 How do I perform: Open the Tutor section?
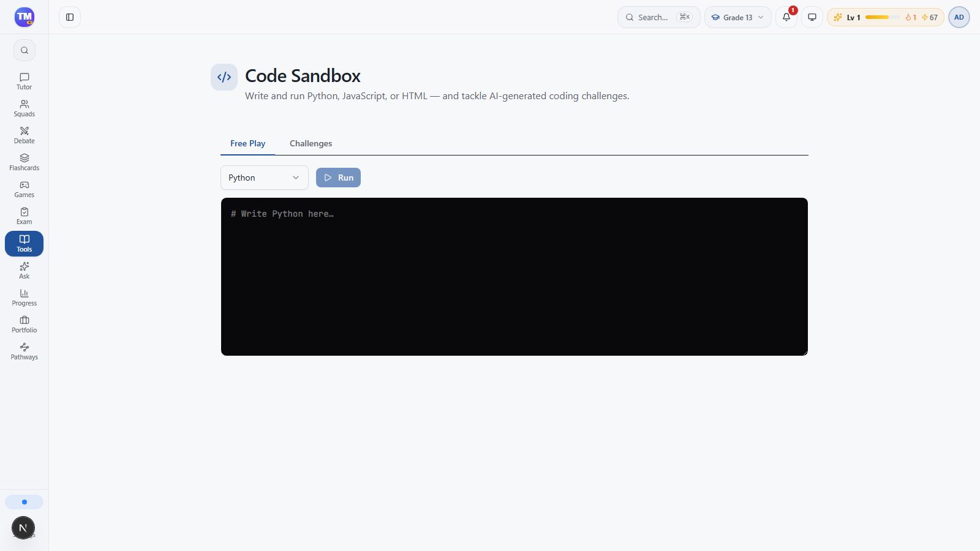coord(24,81)
